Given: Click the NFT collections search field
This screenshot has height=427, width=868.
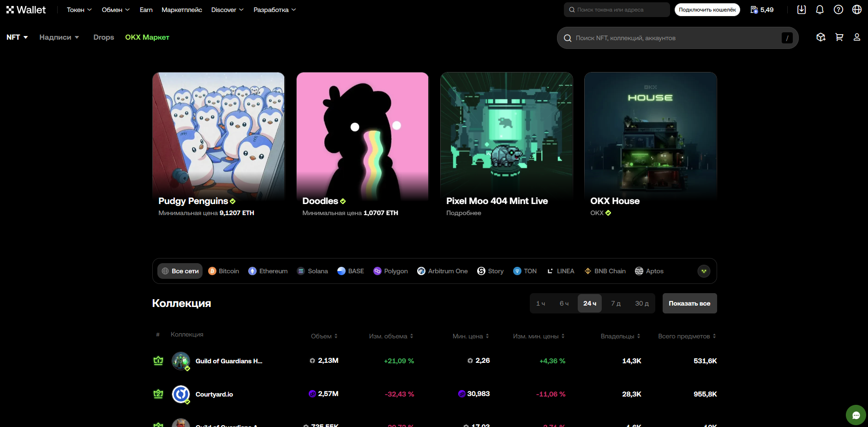Looking at the screenshot, I should 678,38.
